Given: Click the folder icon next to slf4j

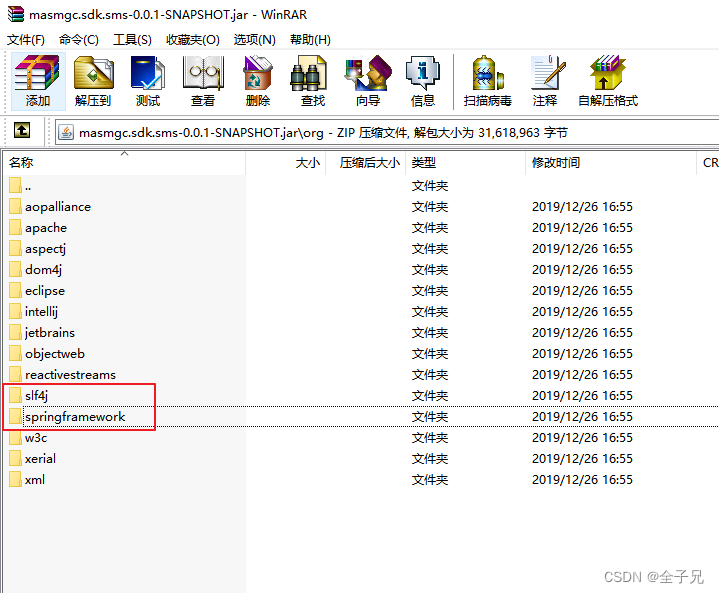Looking at the screenshot, I should 15,395.
